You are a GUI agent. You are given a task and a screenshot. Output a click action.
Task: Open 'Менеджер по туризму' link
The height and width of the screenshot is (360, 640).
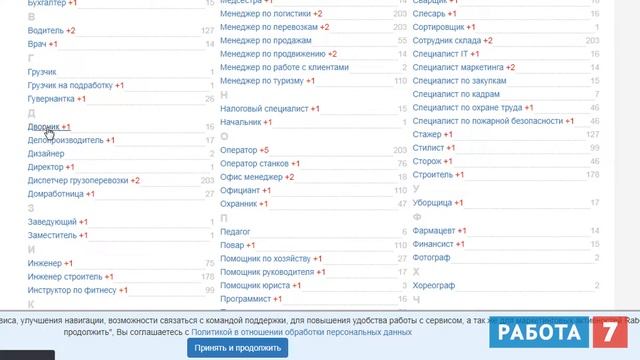click(262, 81)
